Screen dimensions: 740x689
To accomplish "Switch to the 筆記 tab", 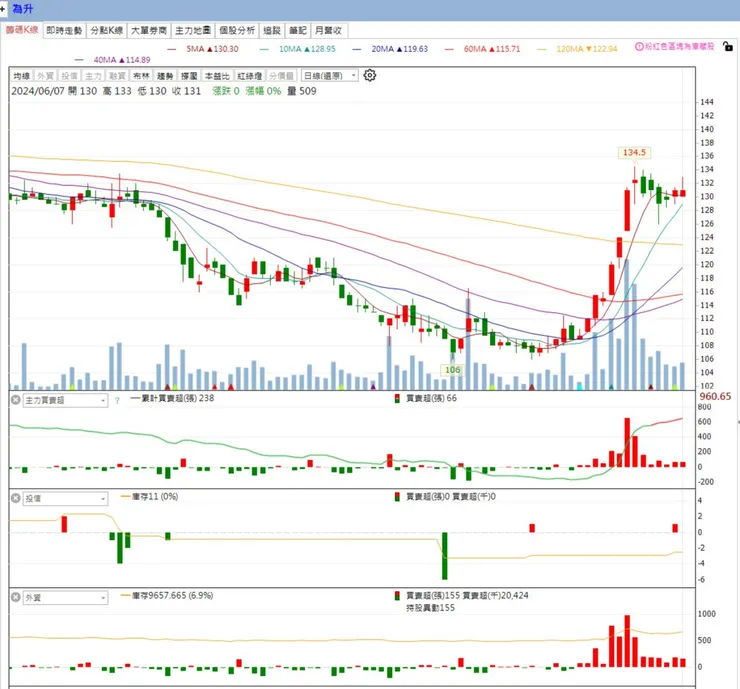I will [x=298, y=31].
